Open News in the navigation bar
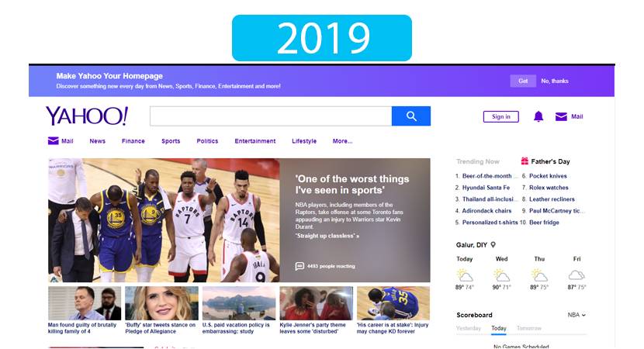 [x=97, y=141]
